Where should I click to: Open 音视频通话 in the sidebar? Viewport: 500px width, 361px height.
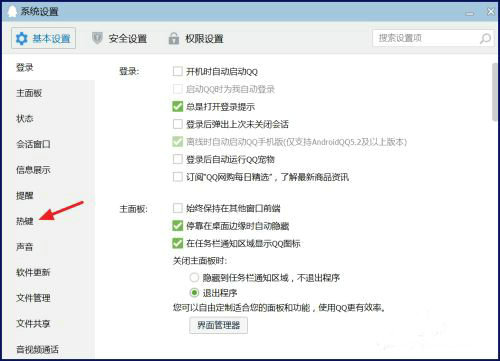coord(49,349)
